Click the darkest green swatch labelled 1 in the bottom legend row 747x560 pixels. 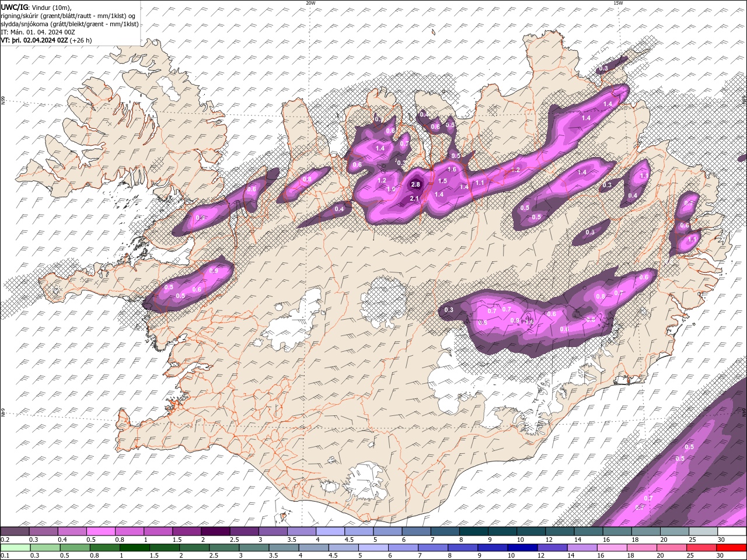pos(134,548)
